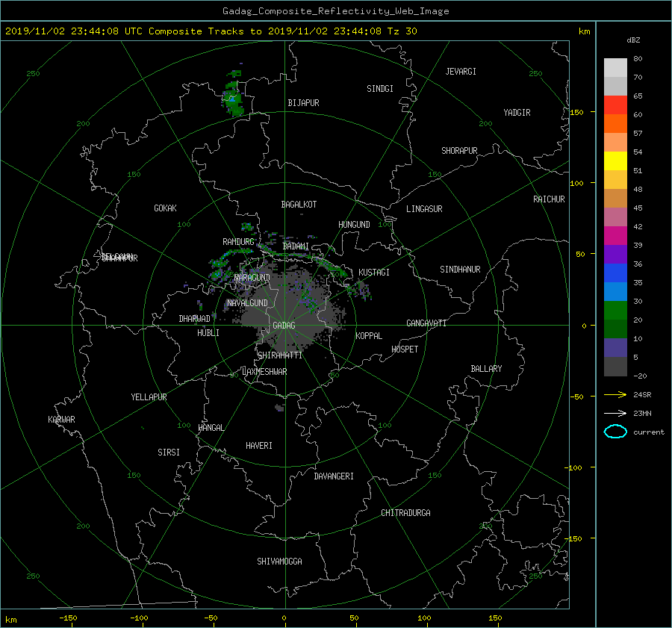The width and height of the screenshot is (672, 628).
Task: Click the RAMDURG city label
Action: click(x=238, y=242)
